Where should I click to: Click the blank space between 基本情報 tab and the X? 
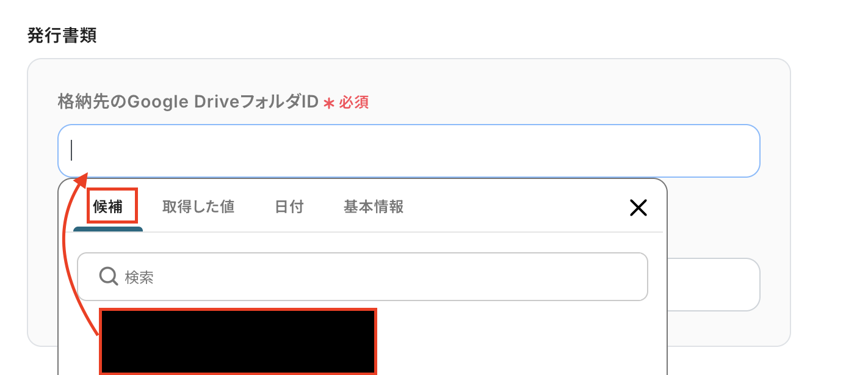click(x=516, y=208)
